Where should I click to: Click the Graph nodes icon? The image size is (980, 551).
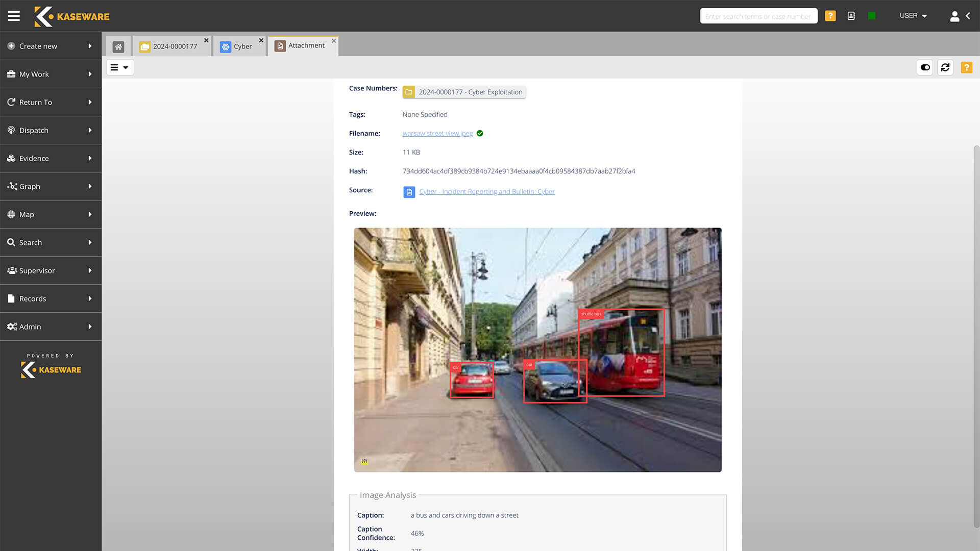(x=12, y=186)
